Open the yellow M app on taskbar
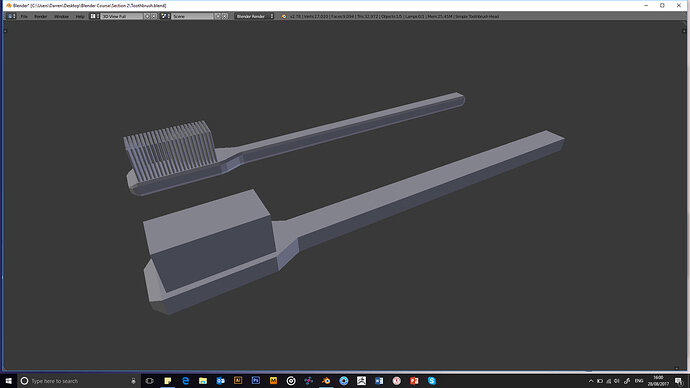Image resolution: width=690 pixels, height=388 pixels. click(273, 381)
